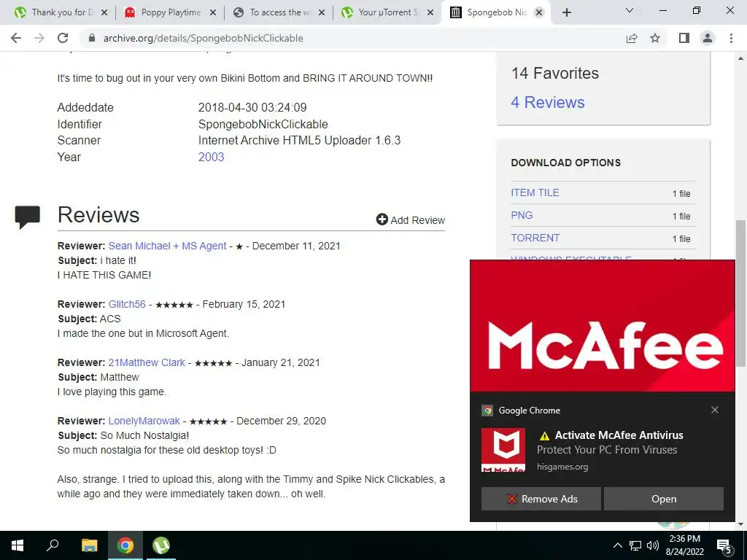
Task: Switch to the 'Your µTorrent' tab
Action: (387, 12)
